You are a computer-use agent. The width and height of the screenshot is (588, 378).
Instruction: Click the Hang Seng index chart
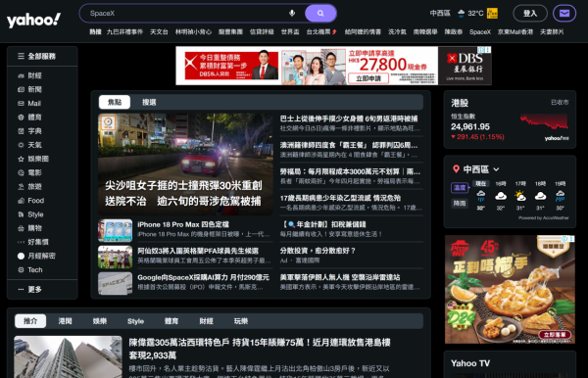[544, 122]
